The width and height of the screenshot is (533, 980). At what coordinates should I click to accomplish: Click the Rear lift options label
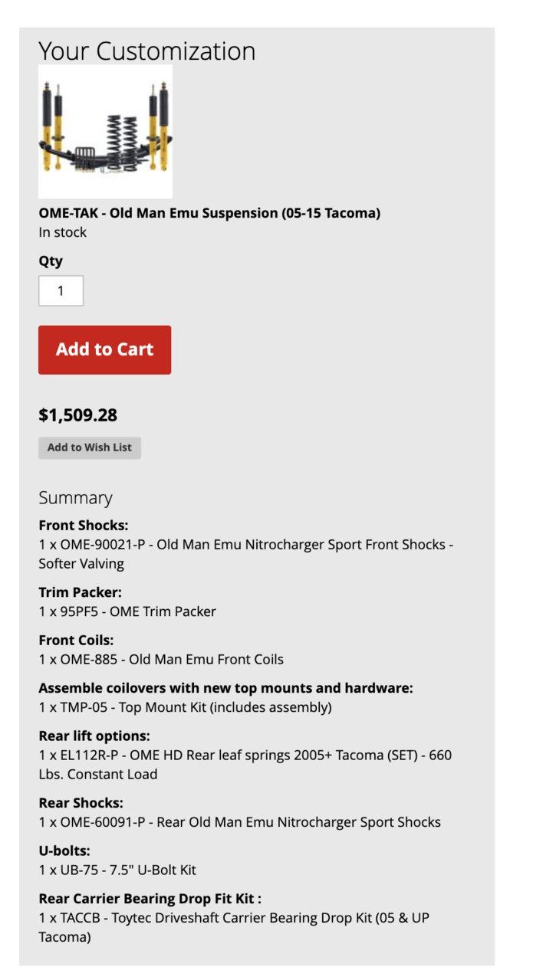[x=94, y=736]
